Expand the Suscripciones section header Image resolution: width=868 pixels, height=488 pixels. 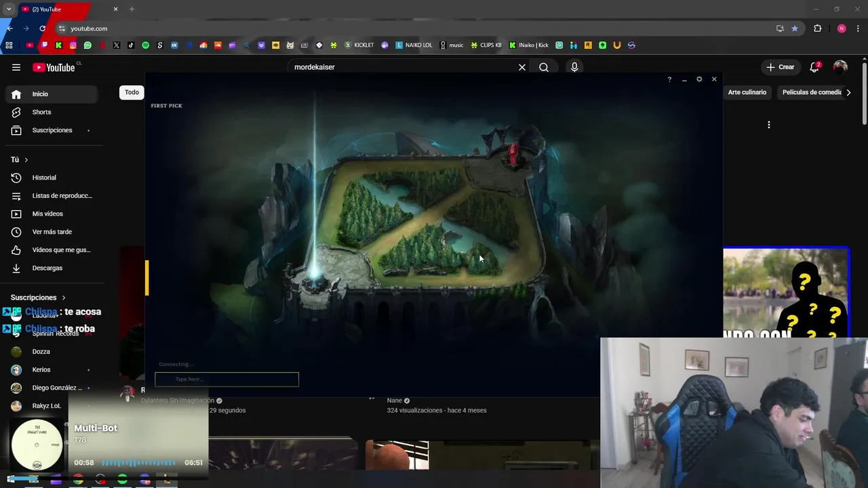pyautogui.click(x=38, y=298)
